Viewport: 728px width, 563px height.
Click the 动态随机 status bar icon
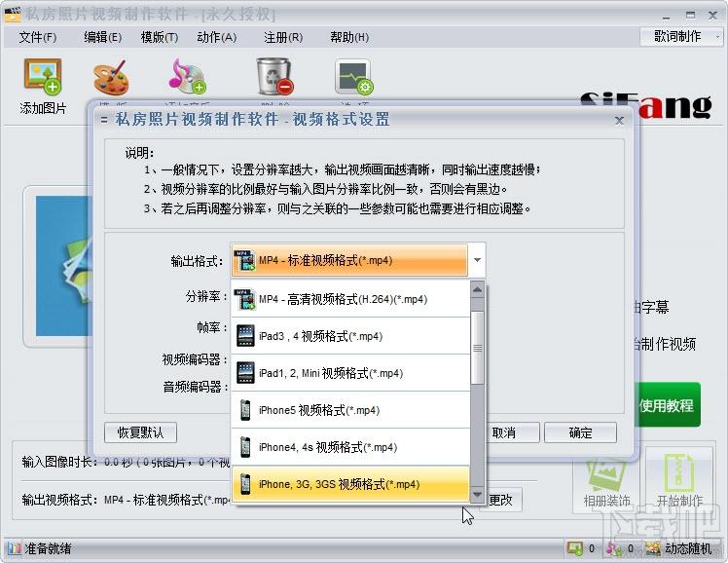click(x=653, y=549)
